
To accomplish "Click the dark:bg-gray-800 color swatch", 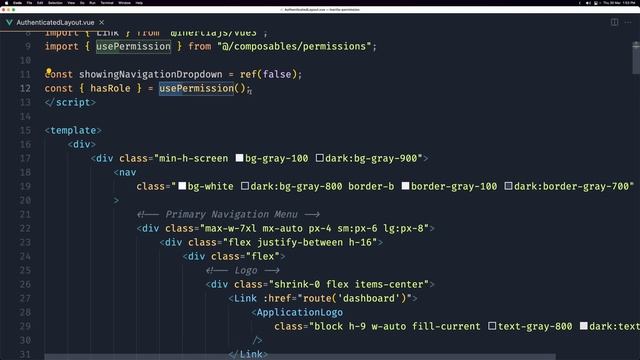I will click(244, 186).
